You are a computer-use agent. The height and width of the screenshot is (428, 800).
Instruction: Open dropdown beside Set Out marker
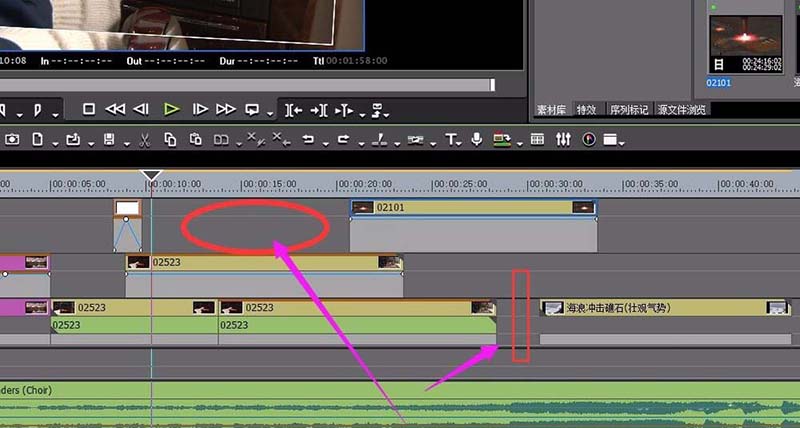coord(55,115)
